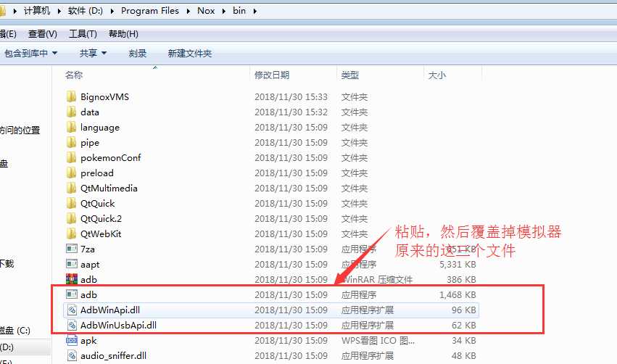This screenshot has width=617, height=364.
Task: Open the 工具(T) menu
Action: (x=83, y=34)
